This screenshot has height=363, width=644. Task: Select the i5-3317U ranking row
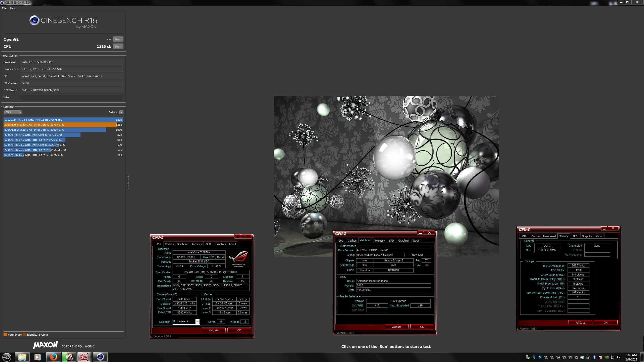[x=63, y=155]
